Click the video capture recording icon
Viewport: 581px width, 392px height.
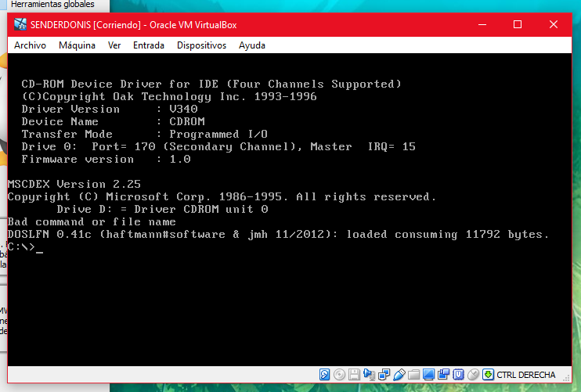[x=443, y=375]
